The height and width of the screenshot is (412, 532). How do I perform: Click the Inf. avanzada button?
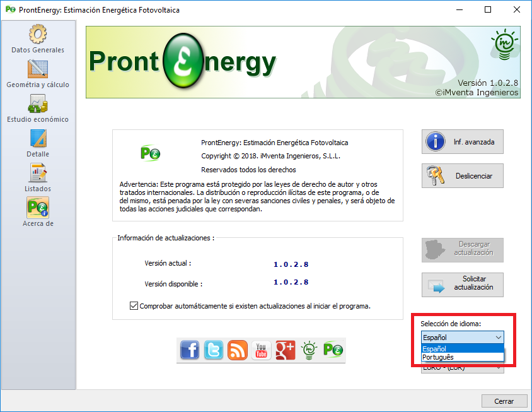(x=463, y=141)
